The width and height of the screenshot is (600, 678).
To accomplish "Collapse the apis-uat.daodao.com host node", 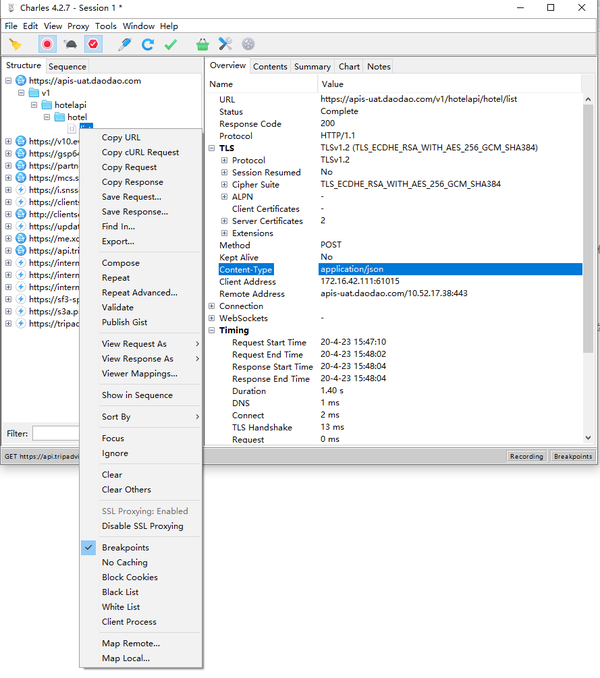I will pos(8,81).
